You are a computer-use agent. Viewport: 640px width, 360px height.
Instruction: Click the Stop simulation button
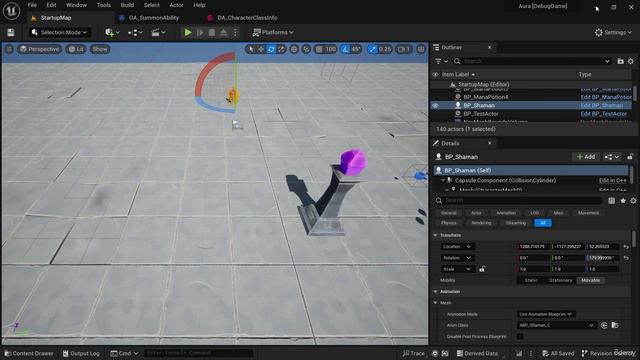pos(212,32)
